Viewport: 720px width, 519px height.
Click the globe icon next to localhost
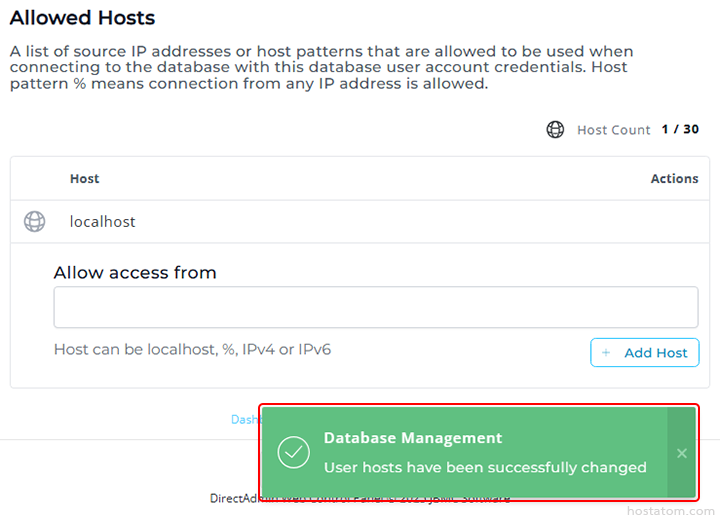coord(34,222)
